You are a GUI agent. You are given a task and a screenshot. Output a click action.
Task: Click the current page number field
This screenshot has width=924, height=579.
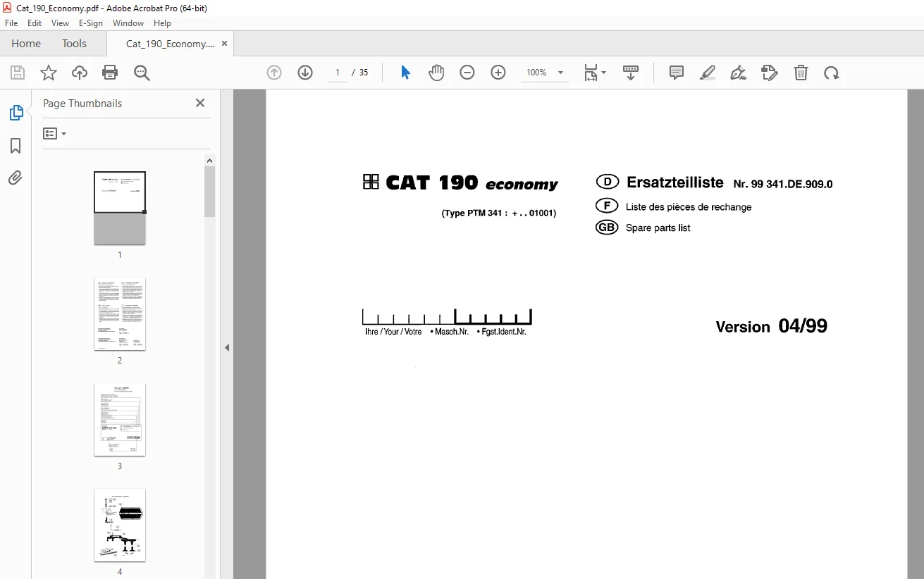(x=338, y=73)
